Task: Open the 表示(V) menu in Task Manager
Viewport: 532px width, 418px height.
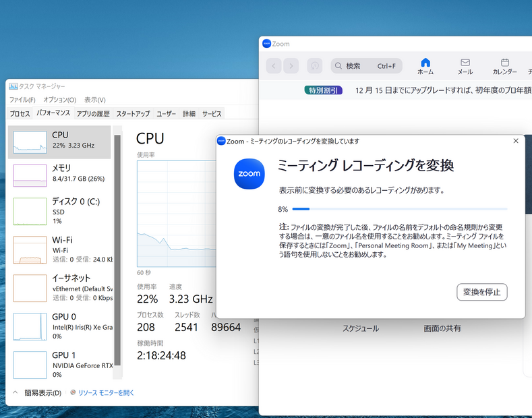Action: pyautogui.click(x=95, y=100)
